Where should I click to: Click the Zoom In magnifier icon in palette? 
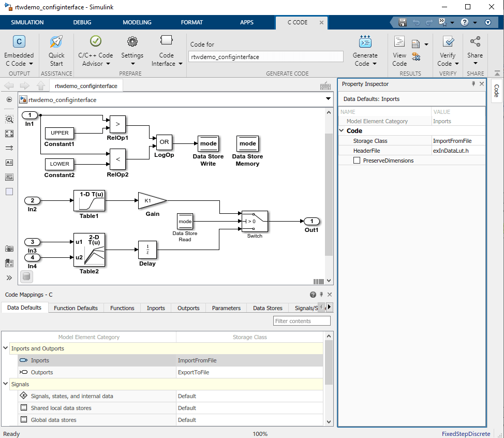(x=9, y=119)
